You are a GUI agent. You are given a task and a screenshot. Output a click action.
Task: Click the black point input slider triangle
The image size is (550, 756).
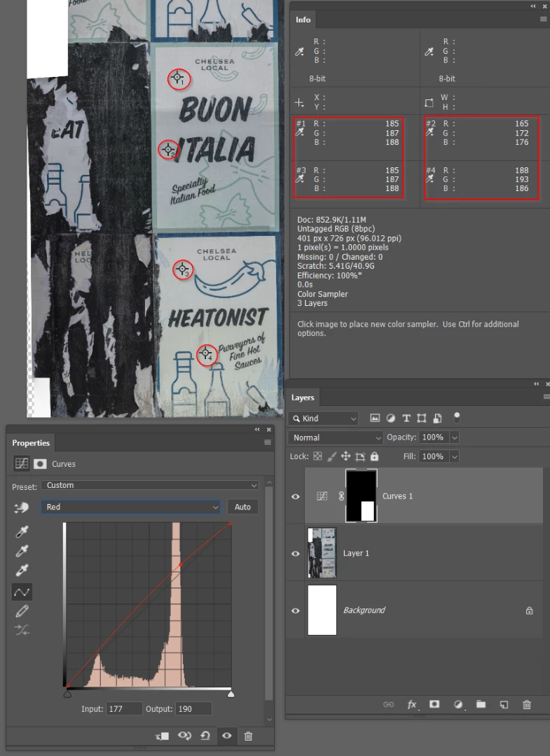coord(67,694)
